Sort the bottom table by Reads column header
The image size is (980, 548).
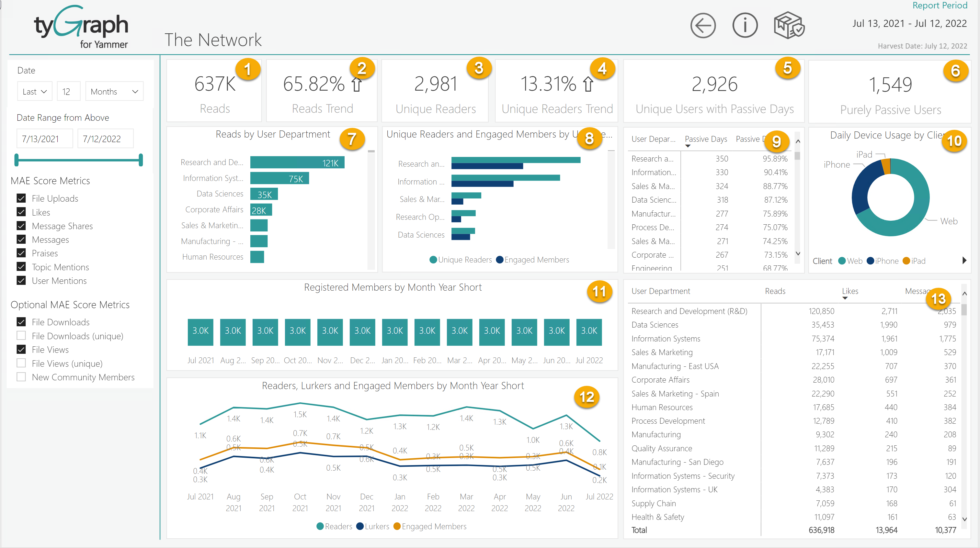tap(775, 291)
